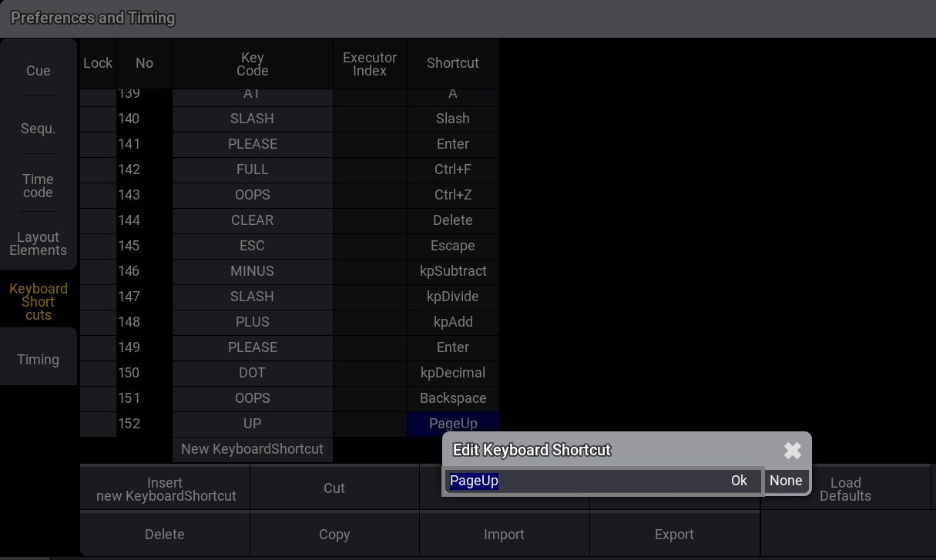The width and height of the screenshot is (936, 560).
Task: Click the Delete shortcut cell in row 144
Action: pos(453,220)
